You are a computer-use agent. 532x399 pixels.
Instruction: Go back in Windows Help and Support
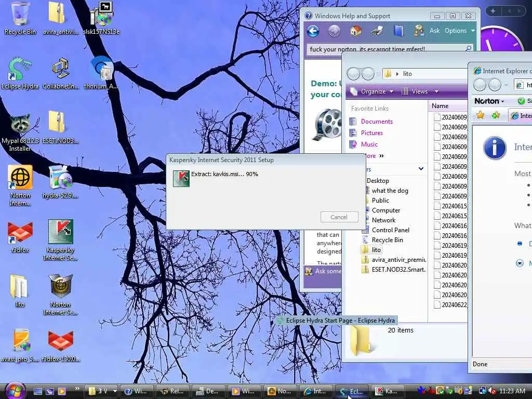[313, 31]
